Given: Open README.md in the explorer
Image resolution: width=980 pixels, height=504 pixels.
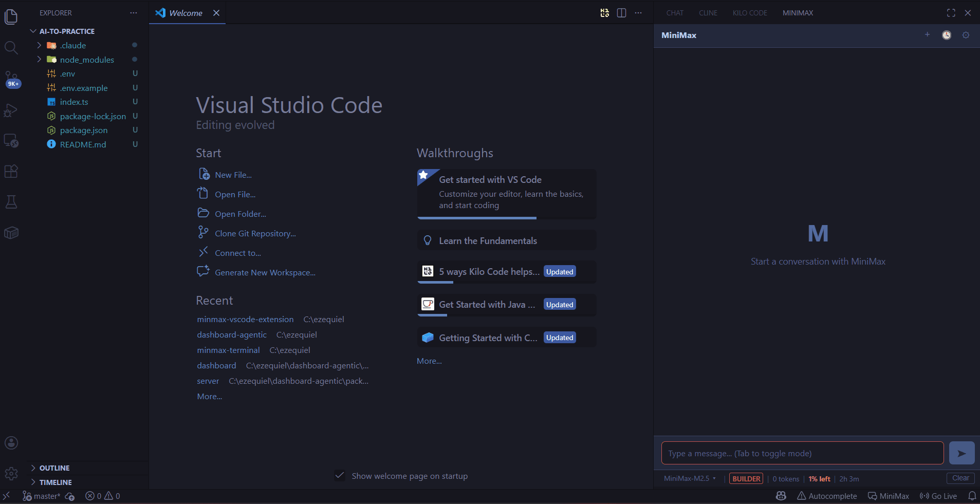Looking at the screenshot, I should click(x=83, y=144).
